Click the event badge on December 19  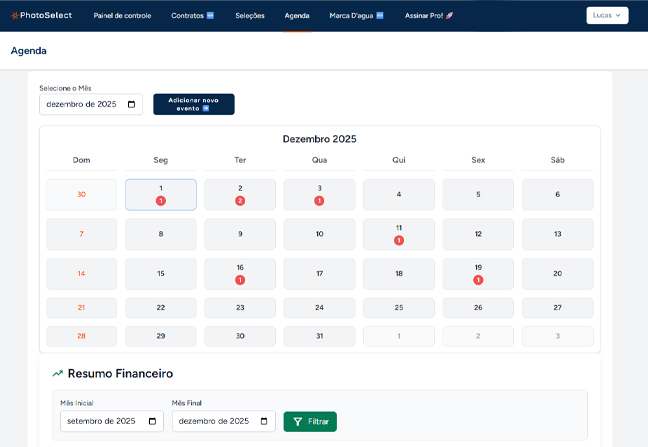click(478, 280)
